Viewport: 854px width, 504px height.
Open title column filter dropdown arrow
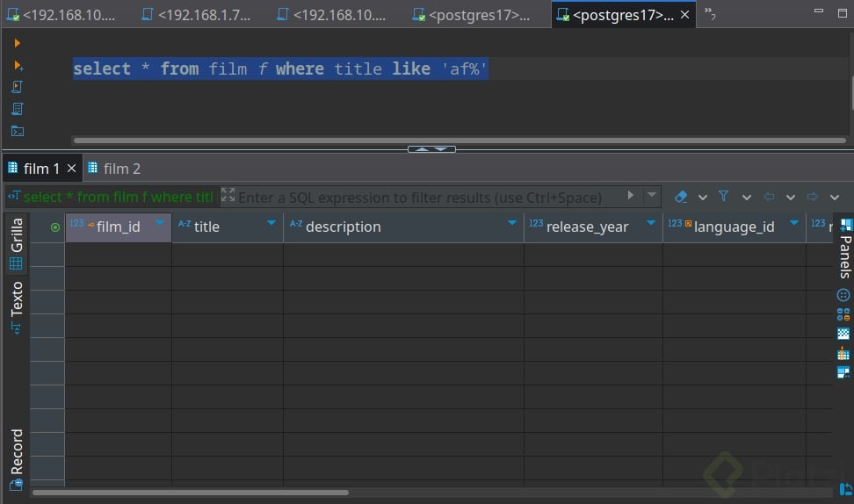[x=271, y=223]
